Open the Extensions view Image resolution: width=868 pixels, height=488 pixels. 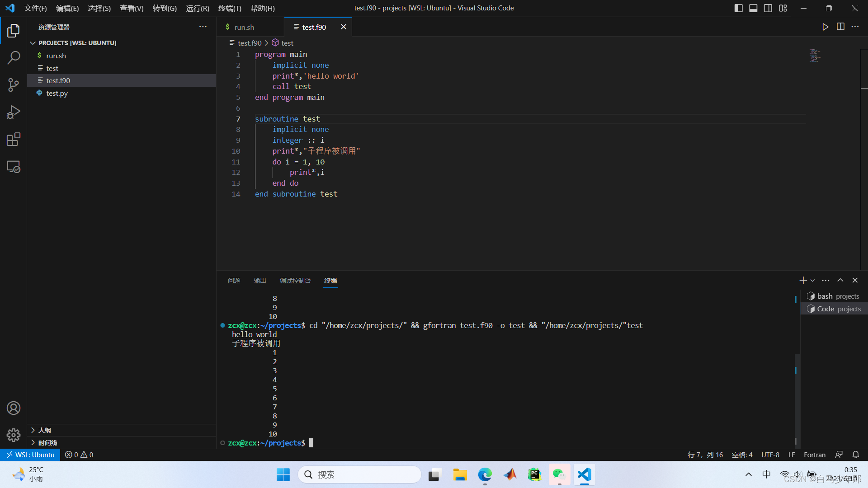click(x=14, y=139)
